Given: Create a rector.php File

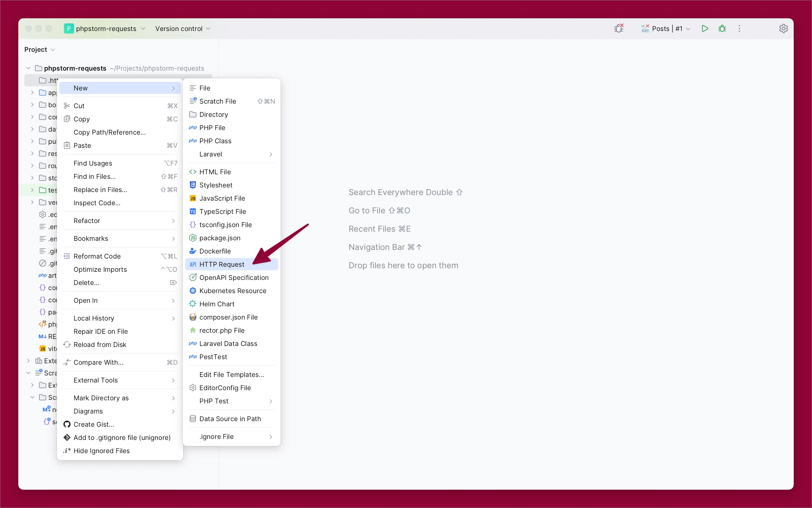Looking at the screenshot, I should [231, 330].
